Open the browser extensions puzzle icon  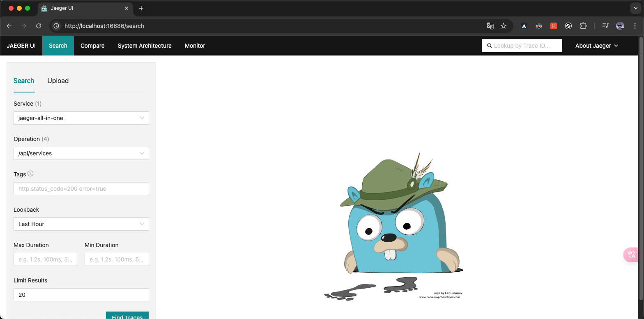tap(583, 26)
